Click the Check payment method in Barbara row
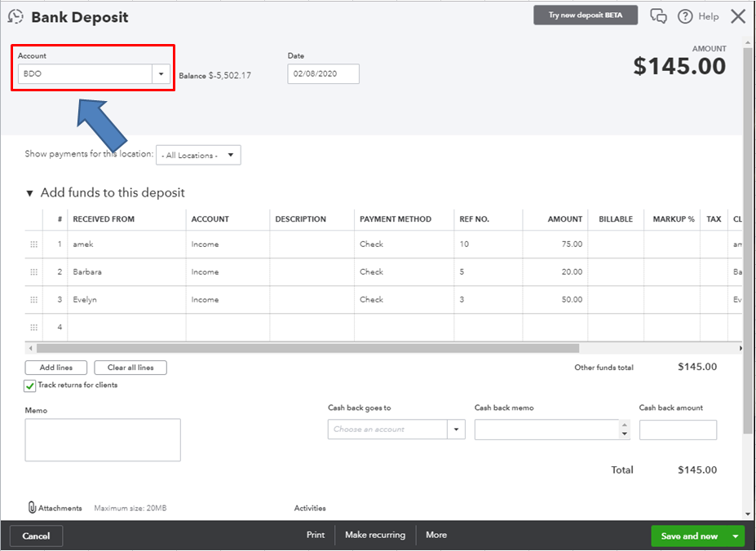 point(404,272)
